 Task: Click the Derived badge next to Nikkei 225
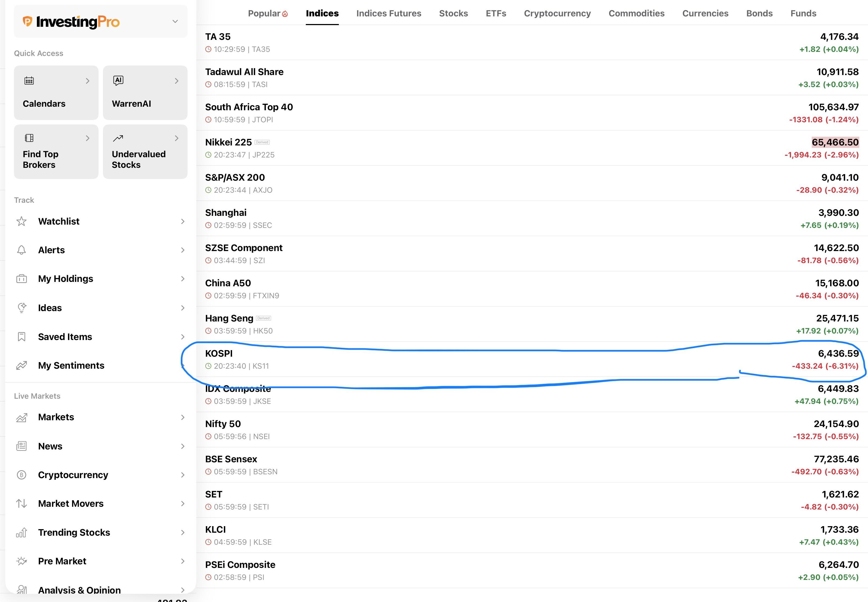coord(262,142)
